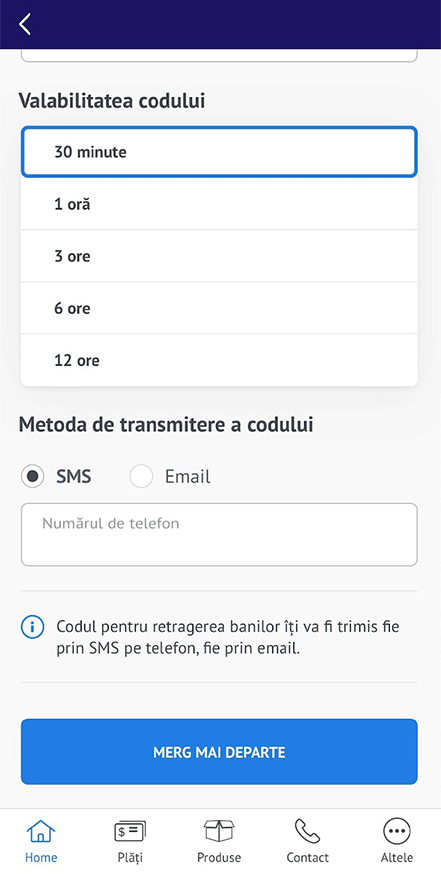
Task: Choose 3 ore from validity list
Action: click(x=219, y=256)
